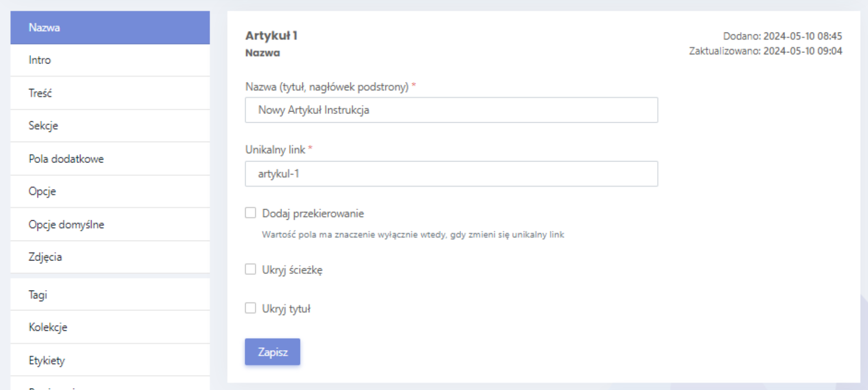Viewport: 868px width, 390px height.
Task: Switch to Pola dodatkowe section
Action: tap(110, 159)
